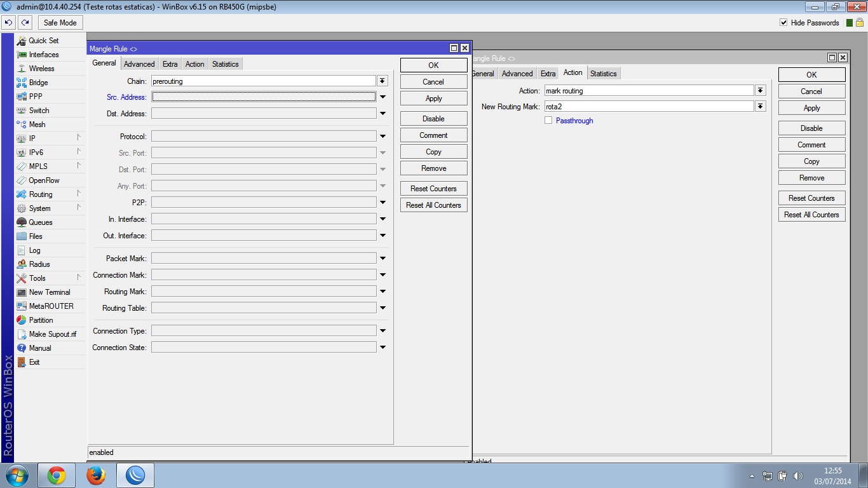Viewport: 868px width, 488px height.
Task: Click the Undo arrow icon in toolbar
Action: [x=8, y=22]
